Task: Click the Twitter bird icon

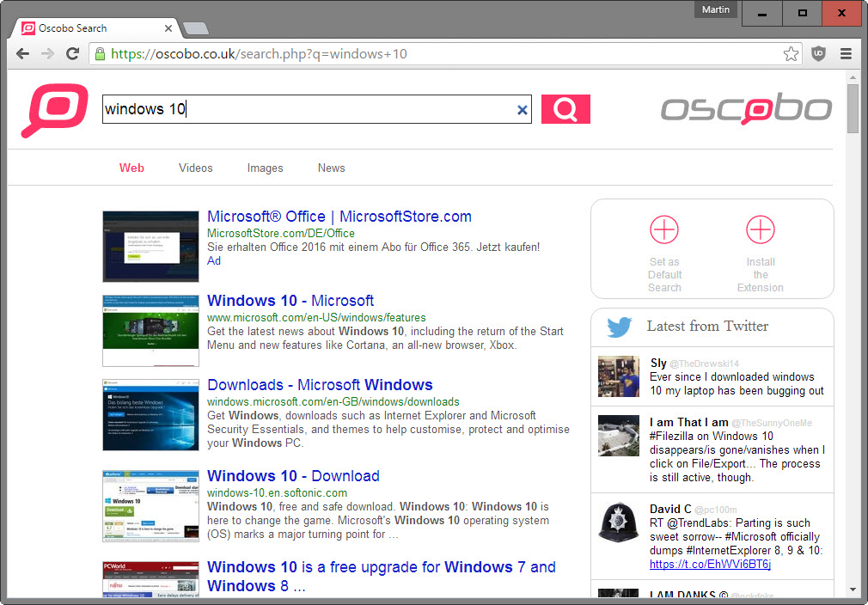Action: tap(619, 327)
